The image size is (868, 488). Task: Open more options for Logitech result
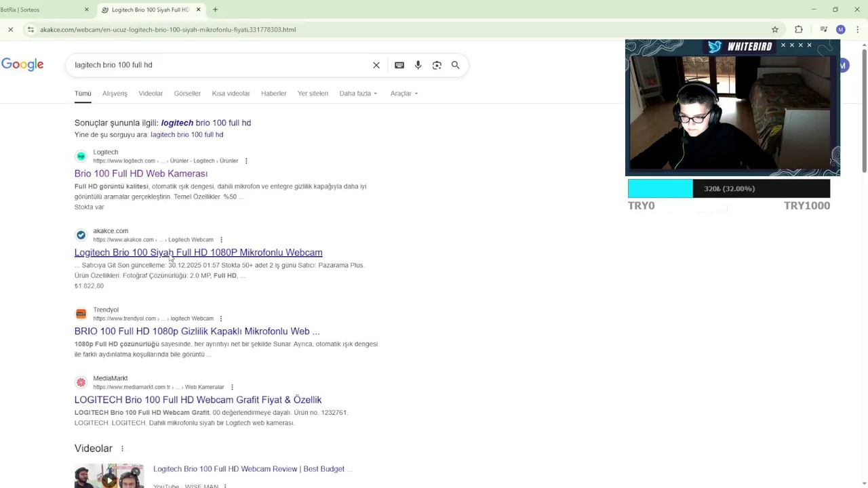246,161
